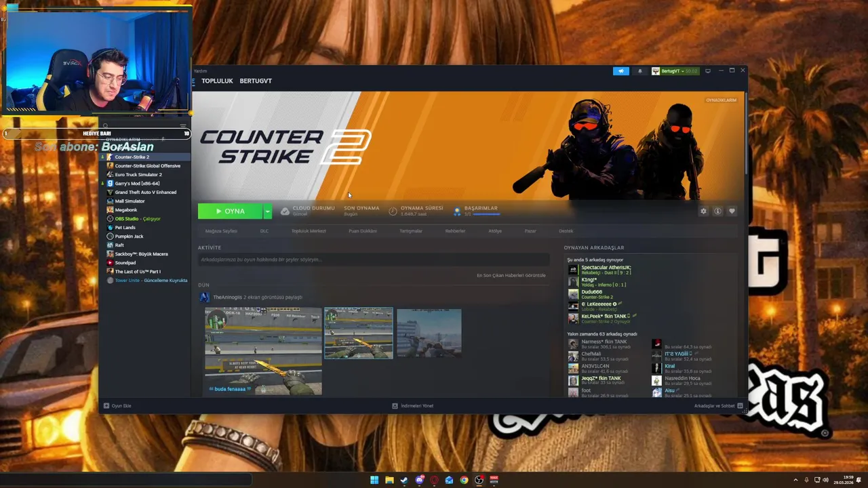This screenshot has width=868, height=488.
Task: Click the Raft game icon
Action: click(110, 245)
